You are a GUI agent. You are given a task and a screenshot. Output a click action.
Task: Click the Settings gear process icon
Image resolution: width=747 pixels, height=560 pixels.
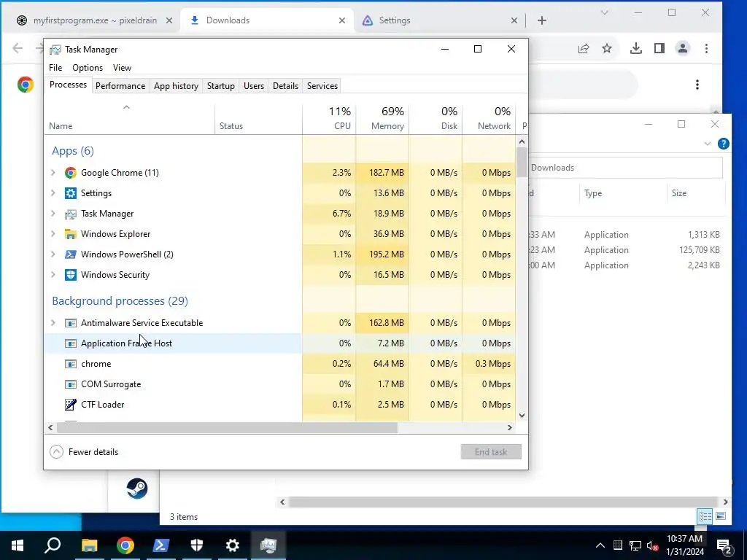[x=71, y=193]
